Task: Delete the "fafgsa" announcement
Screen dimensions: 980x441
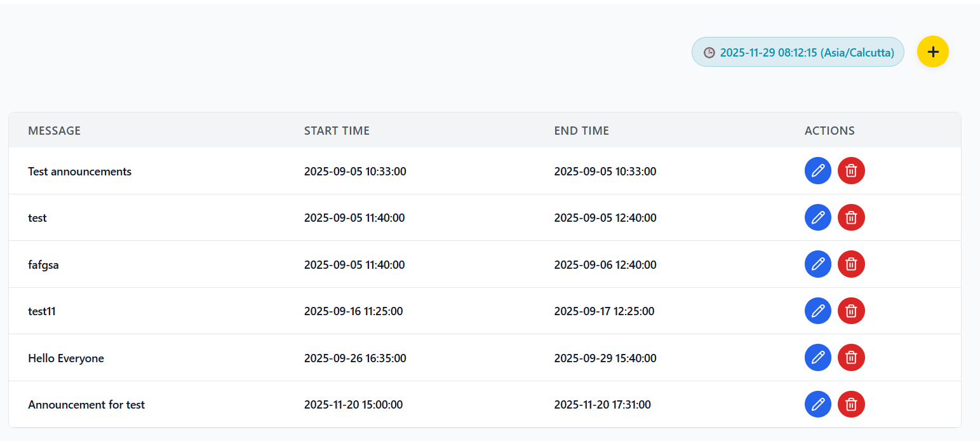Action: [851, 264]
